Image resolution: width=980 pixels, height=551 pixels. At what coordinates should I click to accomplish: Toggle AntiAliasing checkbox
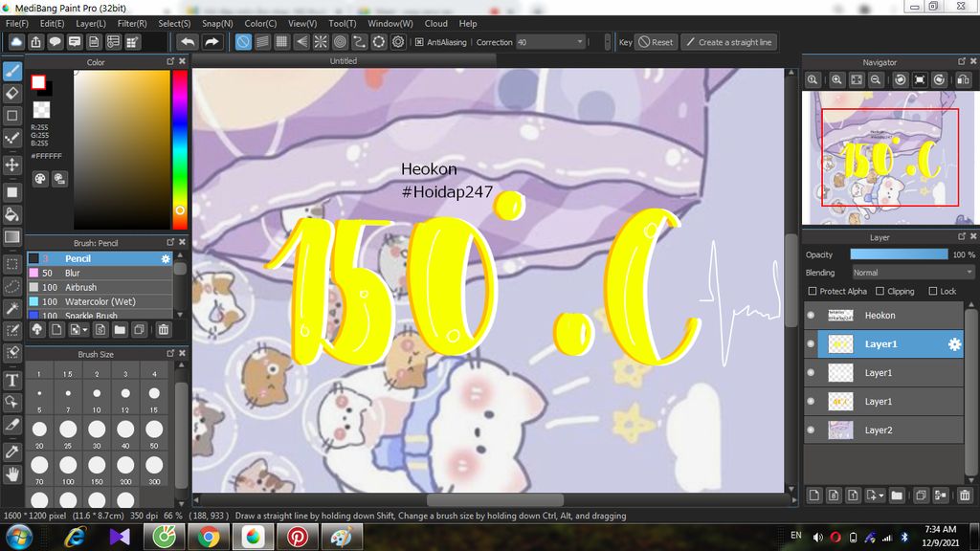click(419, 42)
